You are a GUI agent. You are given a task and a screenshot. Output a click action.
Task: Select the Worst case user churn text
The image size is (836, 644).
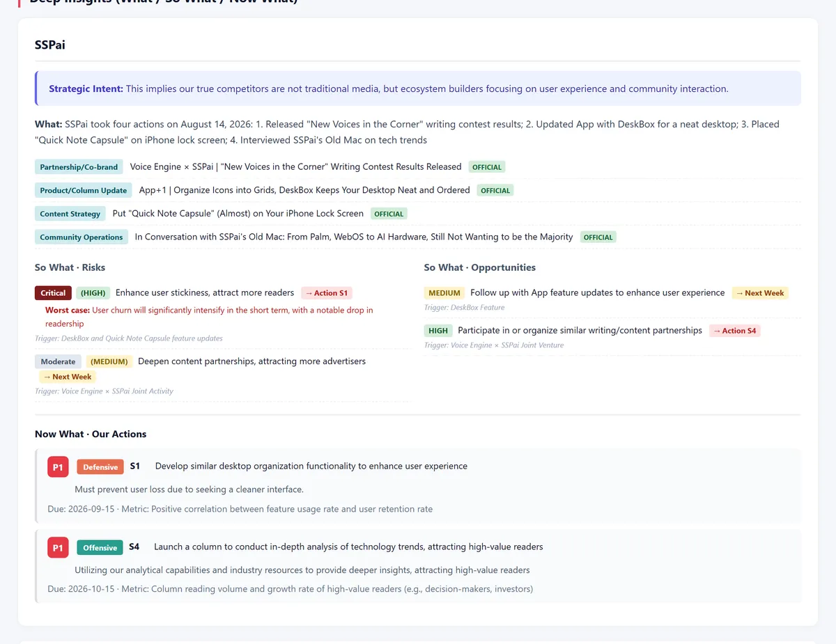click(209, 317)
